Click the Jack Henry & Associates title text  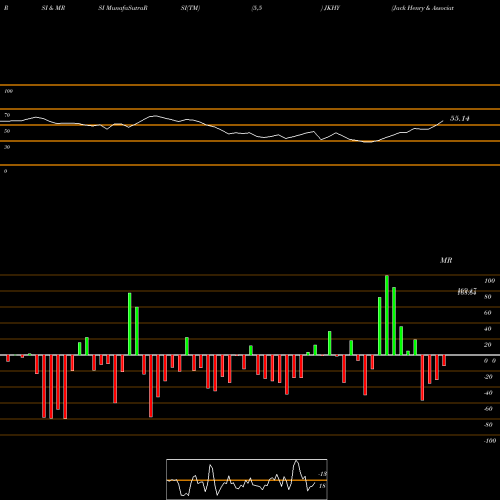pyautogui.click(x=423, y=8)
